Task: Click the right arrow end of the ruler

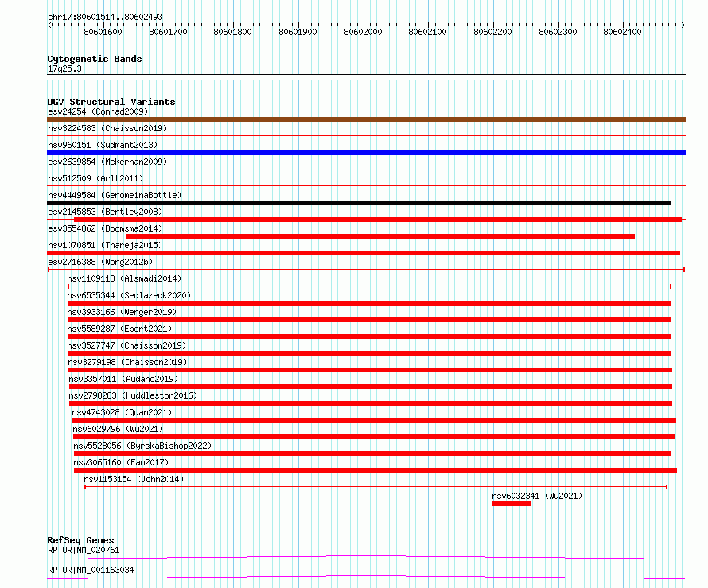Action: [x=683, y=25]
